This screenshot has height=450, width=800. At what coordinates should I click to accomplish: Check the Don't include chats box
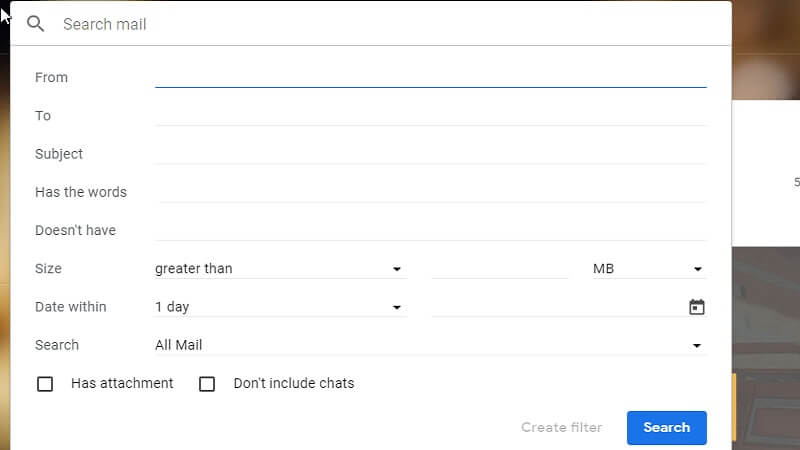click(x=207, y=384)
